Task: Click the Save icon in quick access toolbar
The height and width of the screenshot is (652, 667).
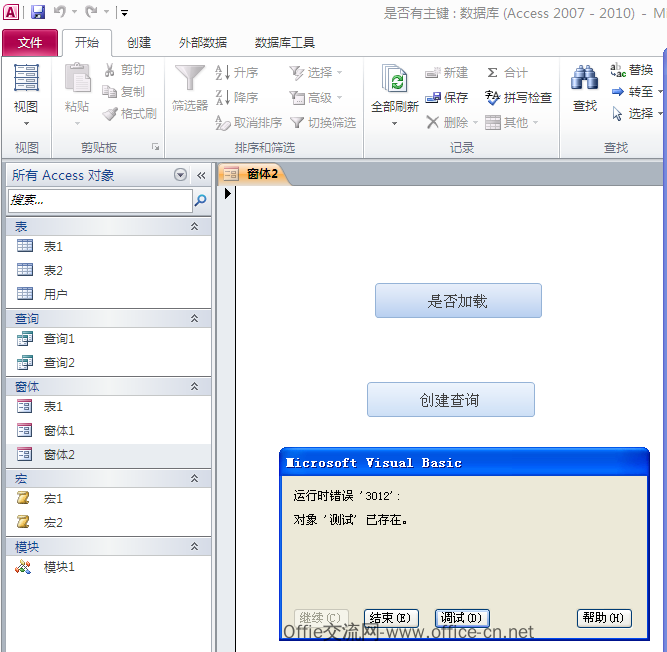Action: click(38, 12)
